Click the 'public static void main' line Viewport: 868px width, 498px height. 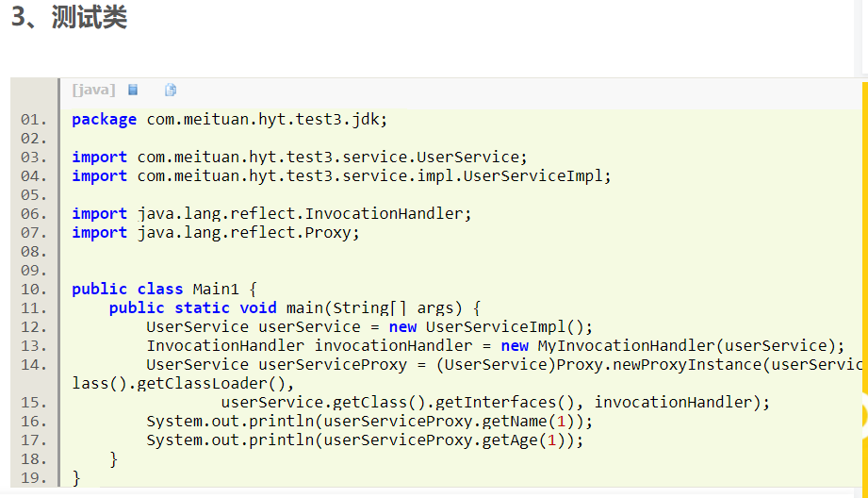click(294, 308)
